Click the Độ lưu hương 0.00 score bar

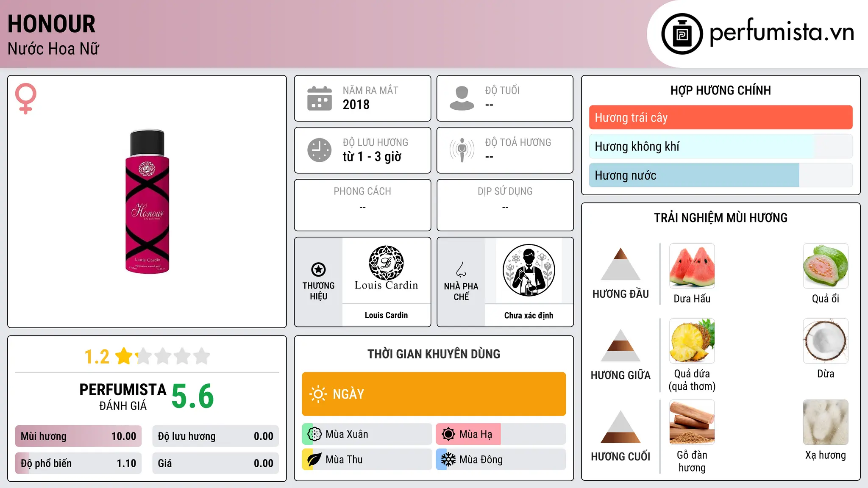pyautogui.click(x=215, y=436)
